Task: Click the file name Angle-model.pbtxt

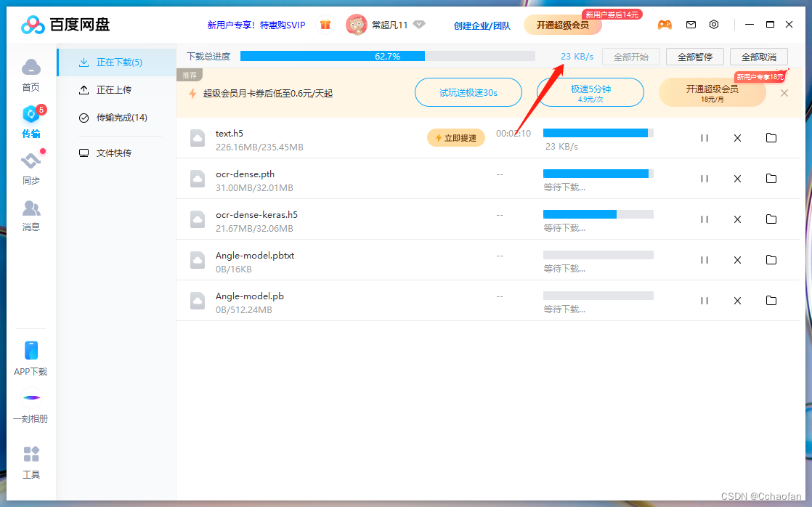Action: pos(255,255)
